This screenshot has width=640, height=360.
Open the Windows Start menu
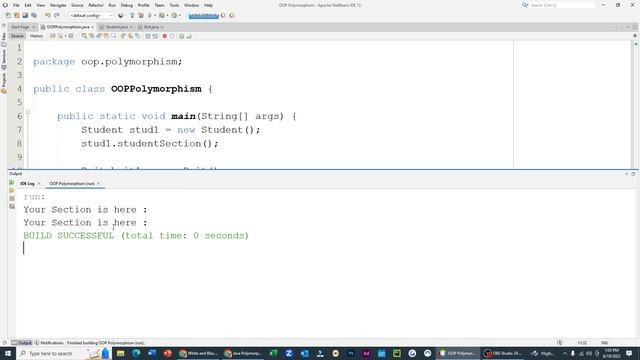(x=8, y=353)
